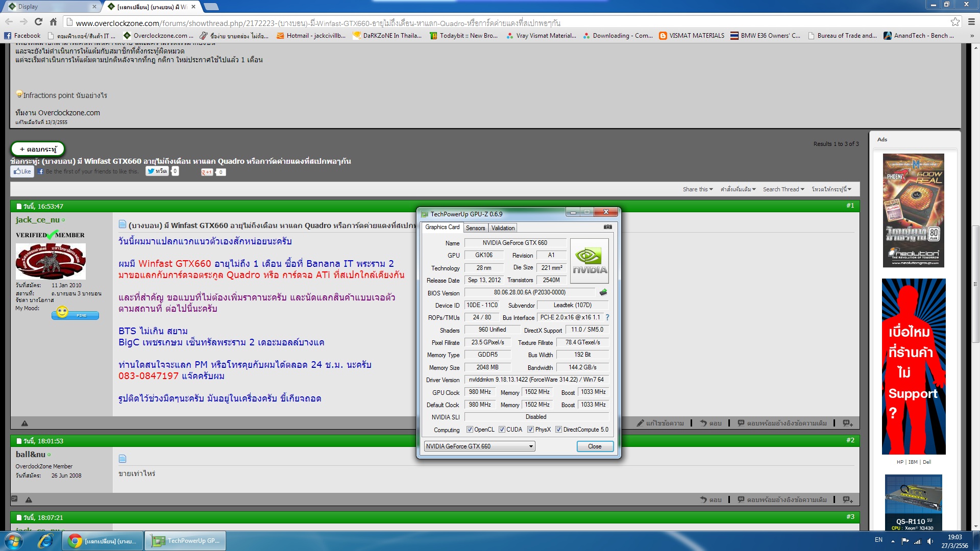Image resolution: width=980 pixels, height=551 pixels.
Task: Reload the page with the refresh icon
Action: (x=38, y=22)
